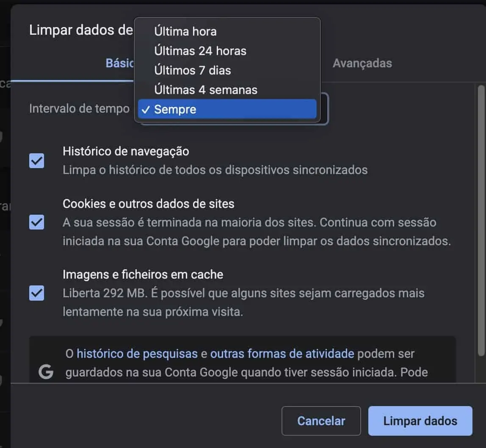Viewport: 486px width, 448px height.
Task: Toggle Cookies e outros dados de sites checkbox
Action: click(x=36, y=222)
